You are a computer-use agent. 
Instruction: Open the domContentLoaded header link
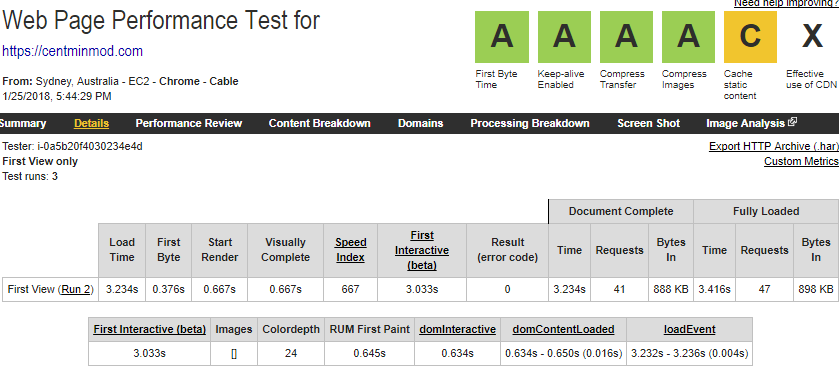(x=563, y=329)
